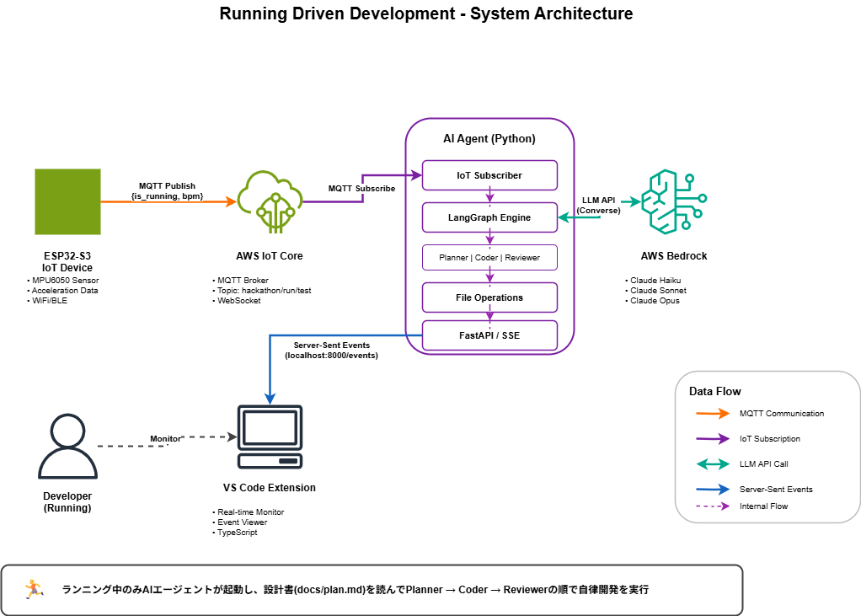Select the blue Server-Sent Events legend arrow

pyautogui.click(x=711, y=490)
